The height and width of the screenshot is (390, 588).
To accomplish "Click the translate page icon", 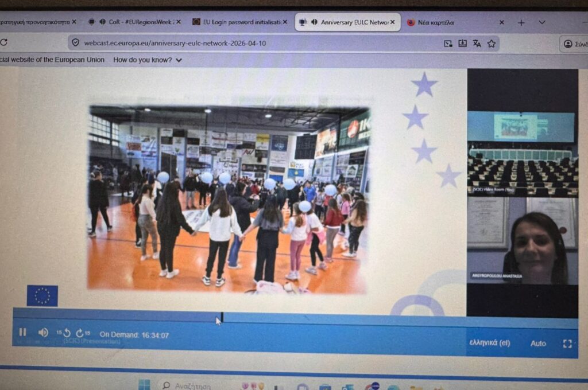I will click(x=477, y=43).
